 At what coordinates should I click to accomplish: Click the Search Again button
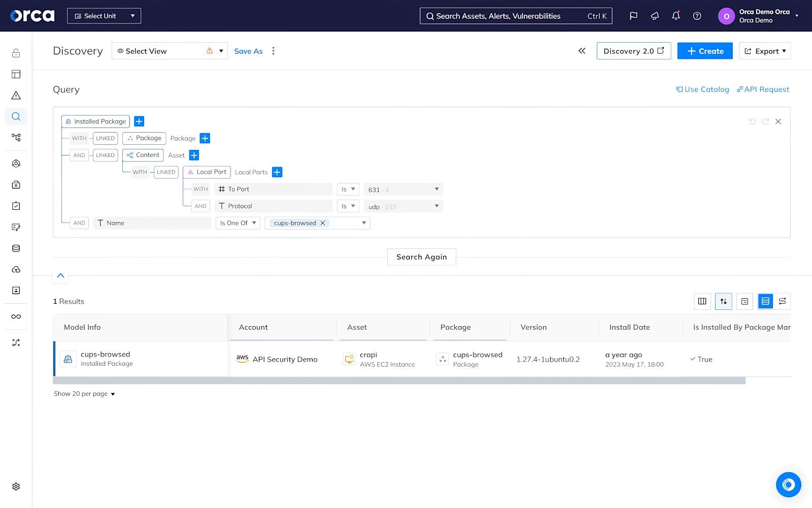point(422,257)
